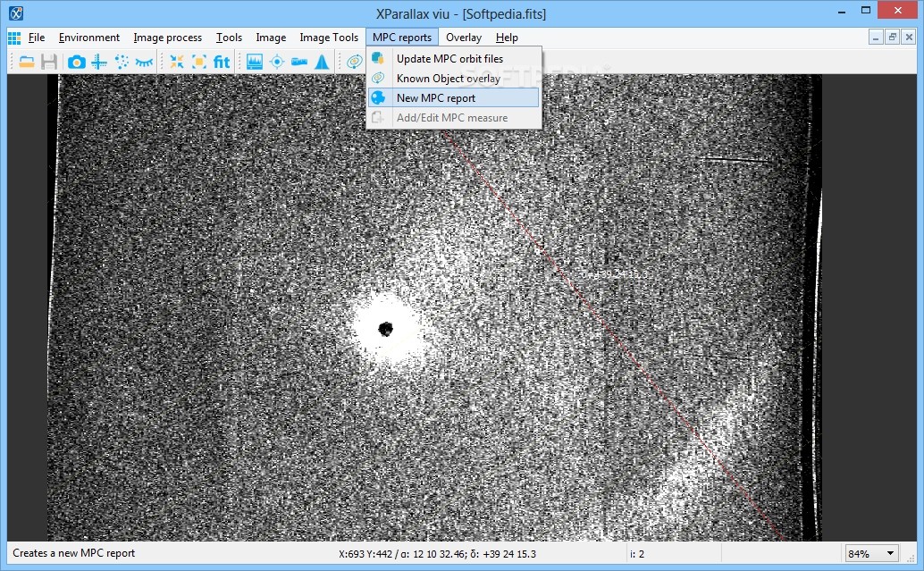Click the blue cone triangle icon
924x571 pixels.
click(322, 62)
